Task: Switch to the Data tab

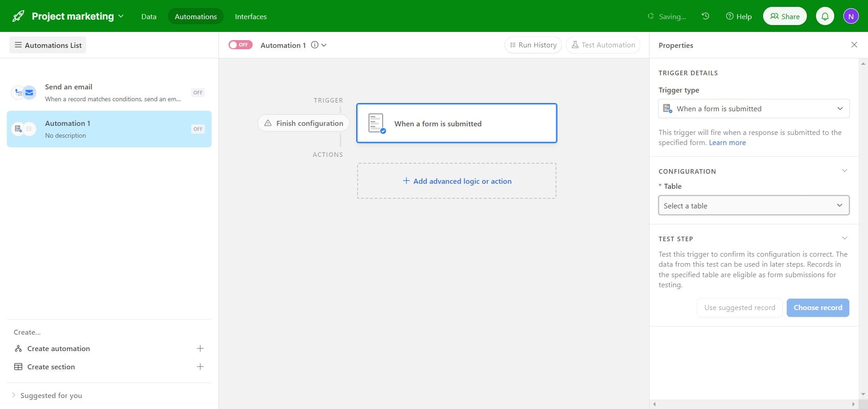Action: [149, 16]
